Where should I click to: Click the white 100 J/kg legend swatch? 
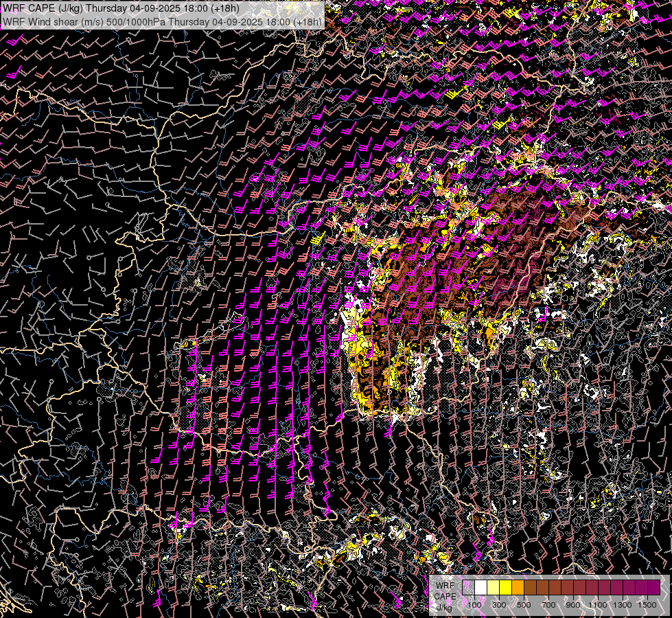(x=481, y=587)
